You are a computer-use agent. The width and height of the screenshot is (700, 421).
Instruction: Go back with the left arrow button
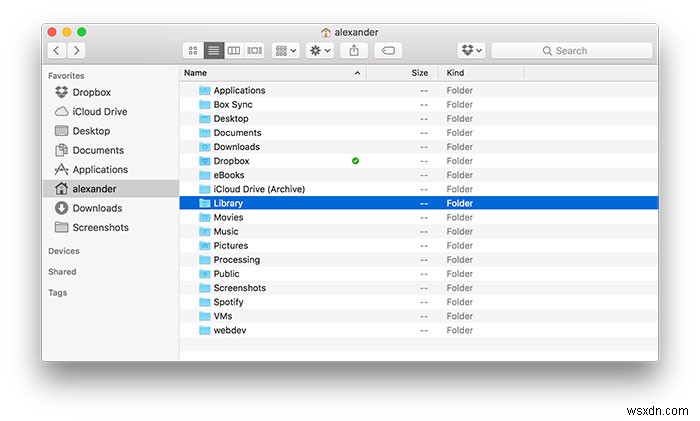click(57, 50)
